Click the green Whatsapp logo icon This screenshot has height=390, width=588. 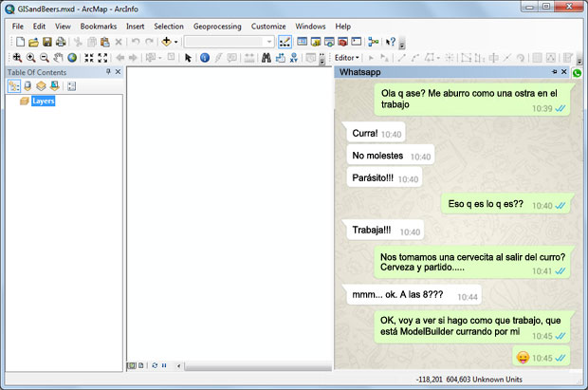(578, 73)
